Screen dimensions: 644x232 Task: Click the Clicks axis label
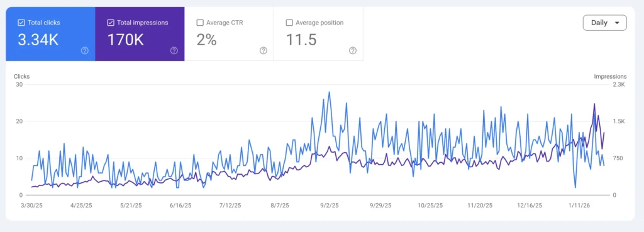tap(22, 76)
